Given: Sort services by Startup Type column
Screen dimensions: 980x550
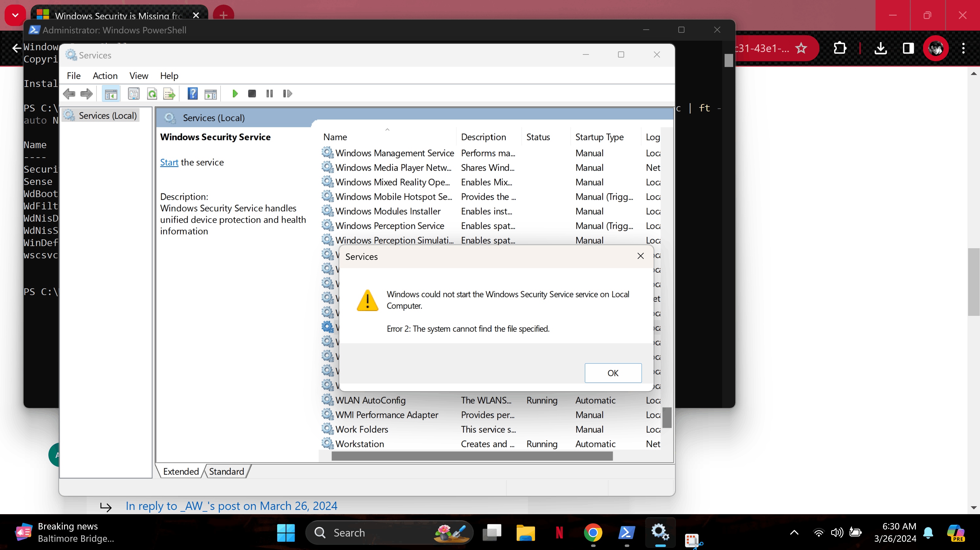Looking at the screenshot, I should click(599, 137).
